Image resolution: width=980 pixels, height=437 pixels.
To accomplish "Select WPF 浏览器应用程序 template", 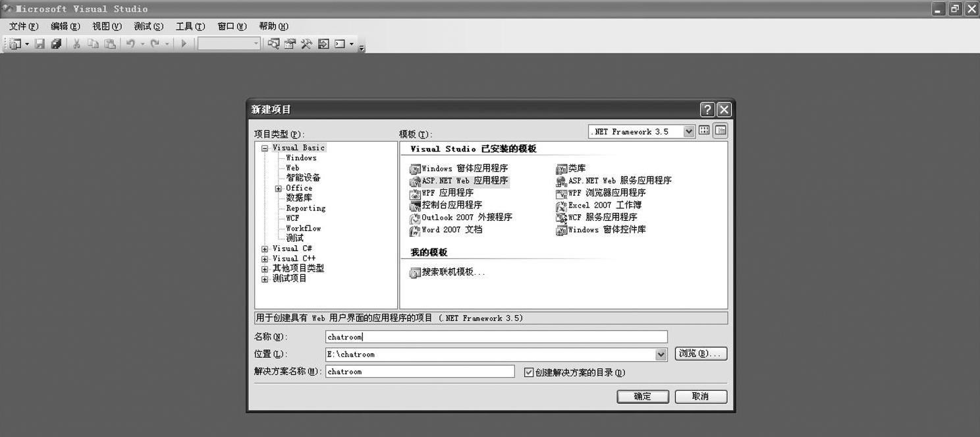I will click(x=601, y=193).
